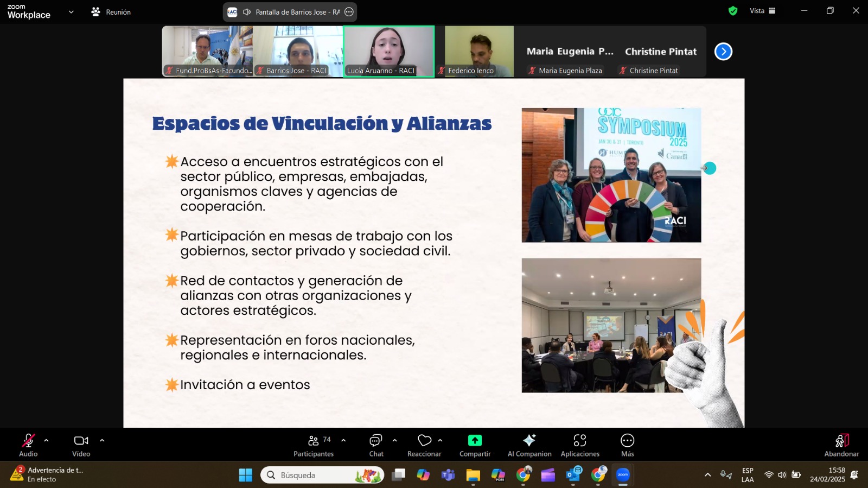Open Aplicaciones in Zoom toolbar

(x=580, y=445)
